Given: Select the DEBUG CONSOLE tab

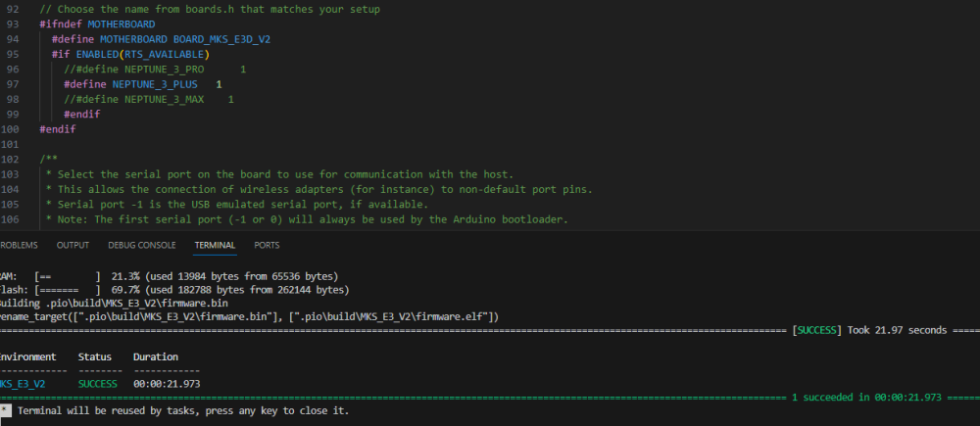Looking at the screenshot, I should click(x=142, y=245).
